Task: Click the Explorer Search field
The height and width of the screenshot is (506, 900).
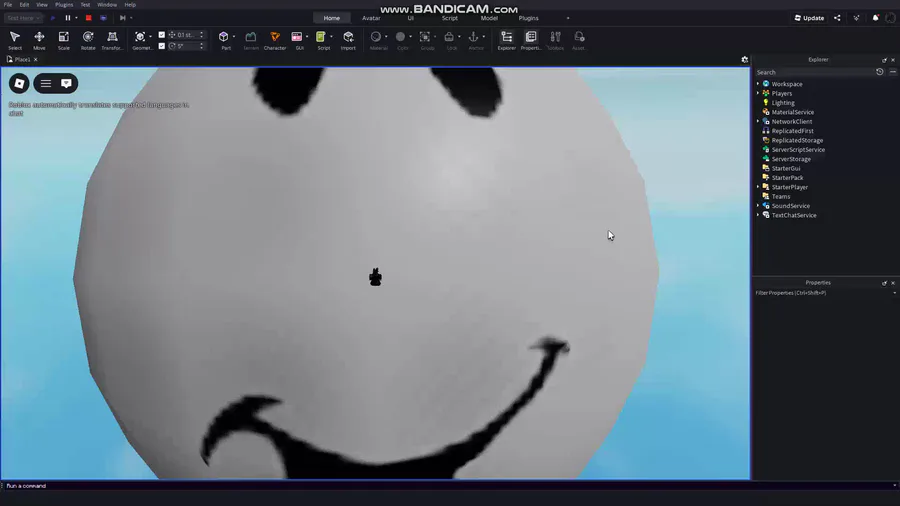Action: [x=814, y=72]
